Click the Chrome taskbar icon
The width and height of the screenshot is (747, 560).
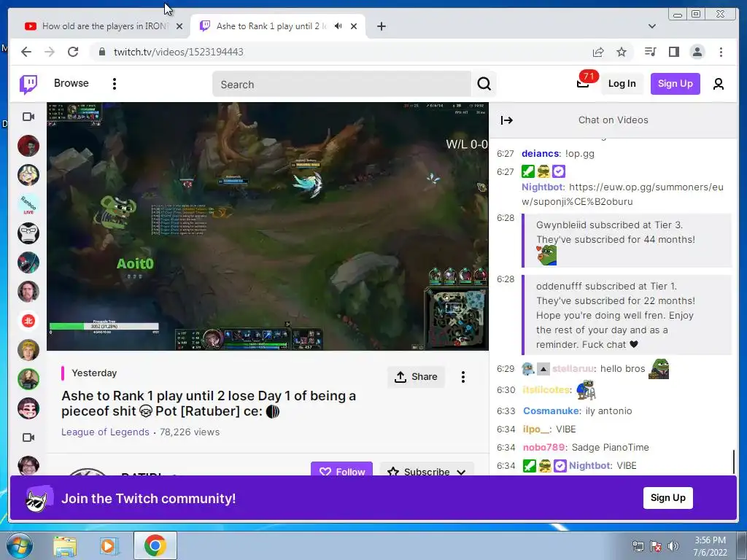point(155,545)
